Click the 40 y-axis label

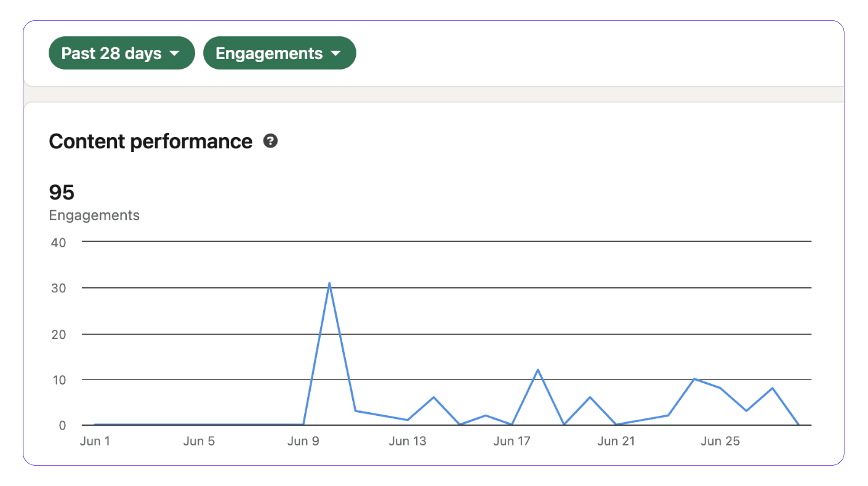58,242
